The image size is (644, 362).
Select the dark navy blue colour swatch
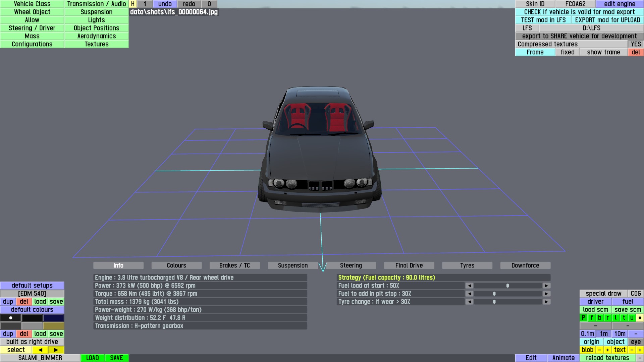click(x=54, y=318)
